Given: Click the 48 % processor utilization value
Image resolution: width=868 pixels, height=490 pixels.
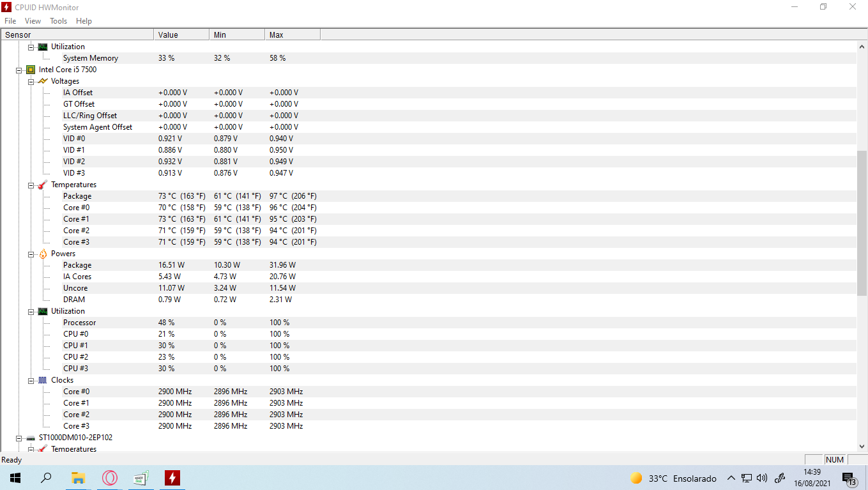Looking at the screenshot, I should pyautogui.click(x=166, y=323).
